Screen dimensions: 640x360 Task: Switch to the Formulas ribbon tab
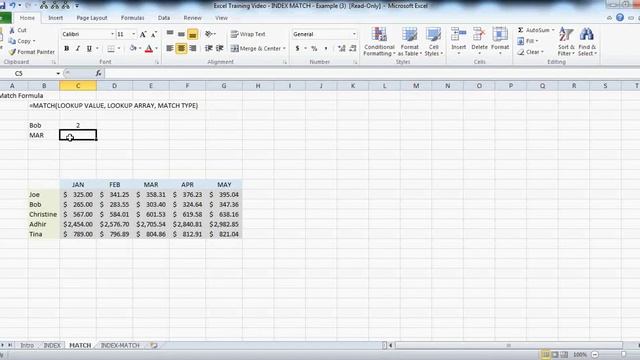tap(132, 18)
